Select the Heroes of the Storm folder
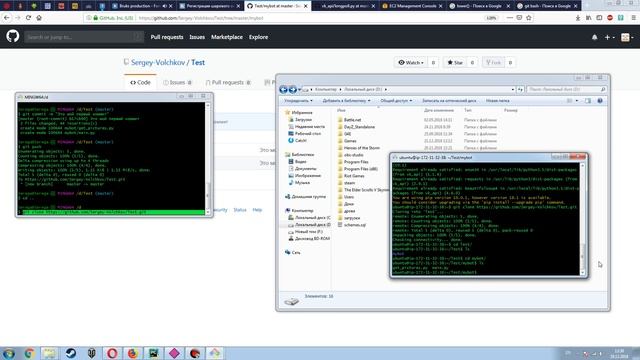The image size is (640, 360). [361, 148]
